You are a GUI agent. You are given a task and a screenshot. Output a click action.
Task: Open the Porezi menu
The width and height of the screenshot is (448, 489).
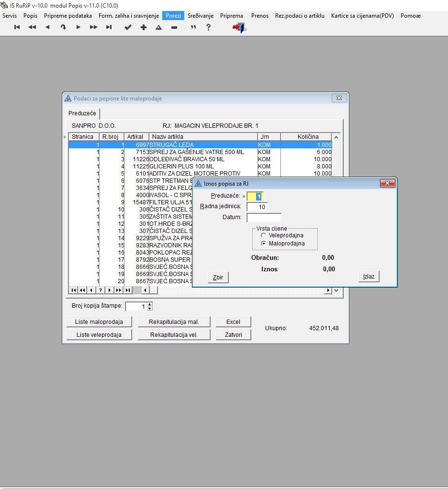pyautogui.click(x=173, y=16)
